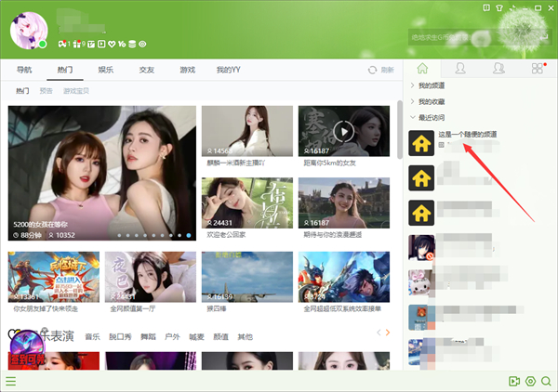Open the message notice icon in the title bar
The height and width of the screenshot is (392, 558).
(x=486, y=7)
